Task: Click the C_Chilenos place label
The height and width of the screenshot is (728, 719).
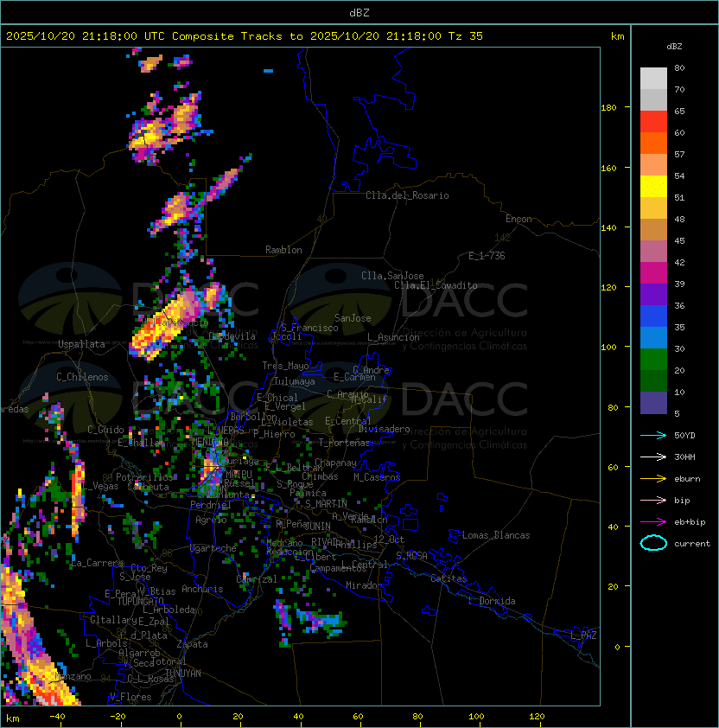Action: 82,377
